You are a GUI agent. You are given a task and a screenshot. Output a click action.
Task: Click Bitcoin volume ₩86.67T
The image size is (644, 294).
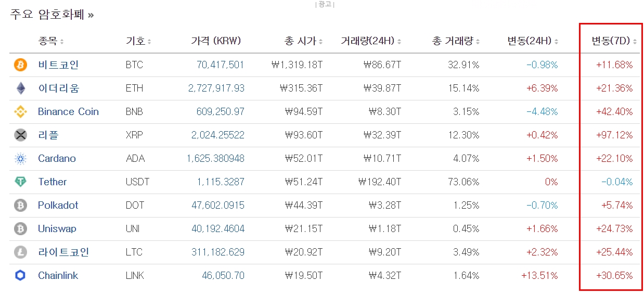[x=382, y=65]
